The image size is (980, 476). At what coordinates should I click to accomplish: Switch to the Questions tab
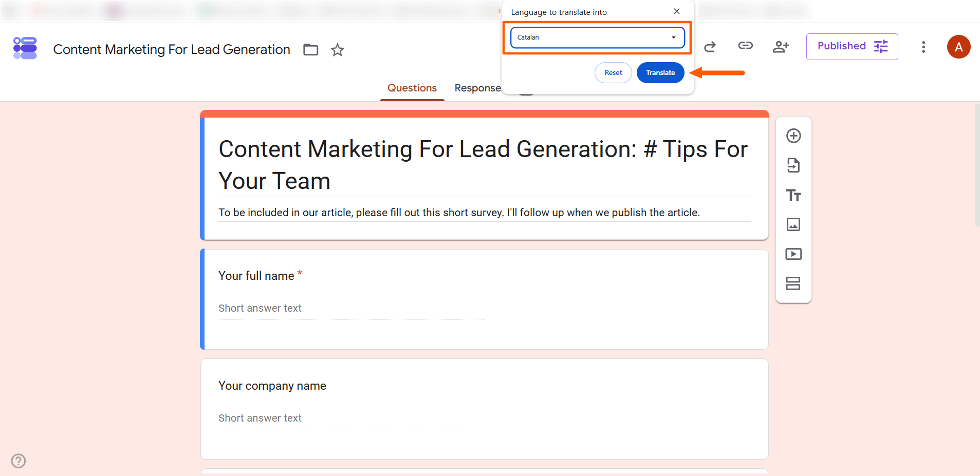click(x=412, y=88)
